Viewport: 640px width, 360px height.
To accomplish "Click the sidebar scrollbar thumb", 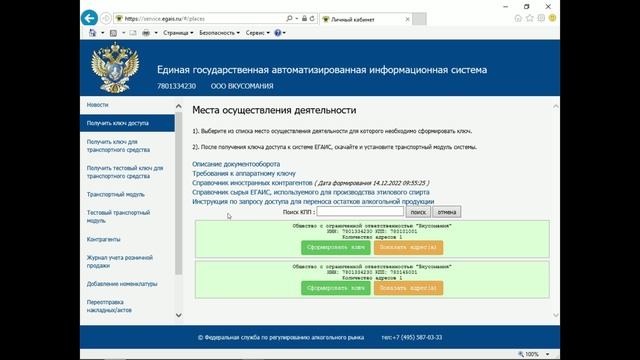I will pyautogui.click(x=178, y=194).
